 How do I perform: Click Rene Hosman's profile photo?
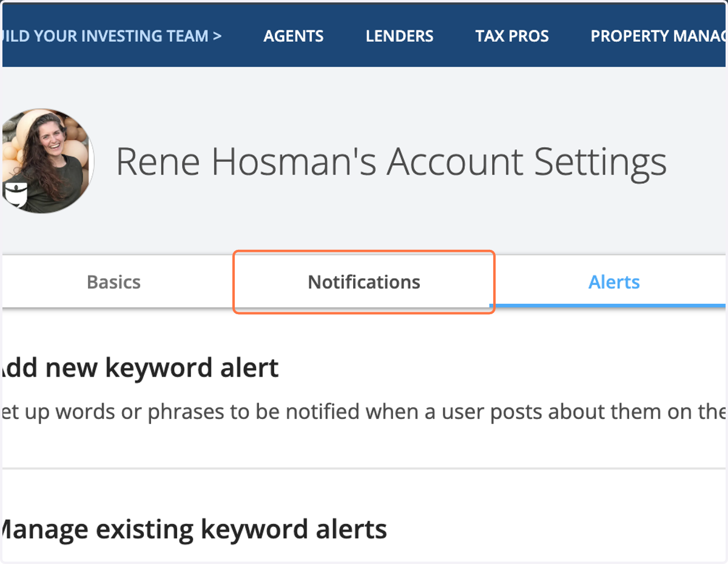tap(49, 161)
